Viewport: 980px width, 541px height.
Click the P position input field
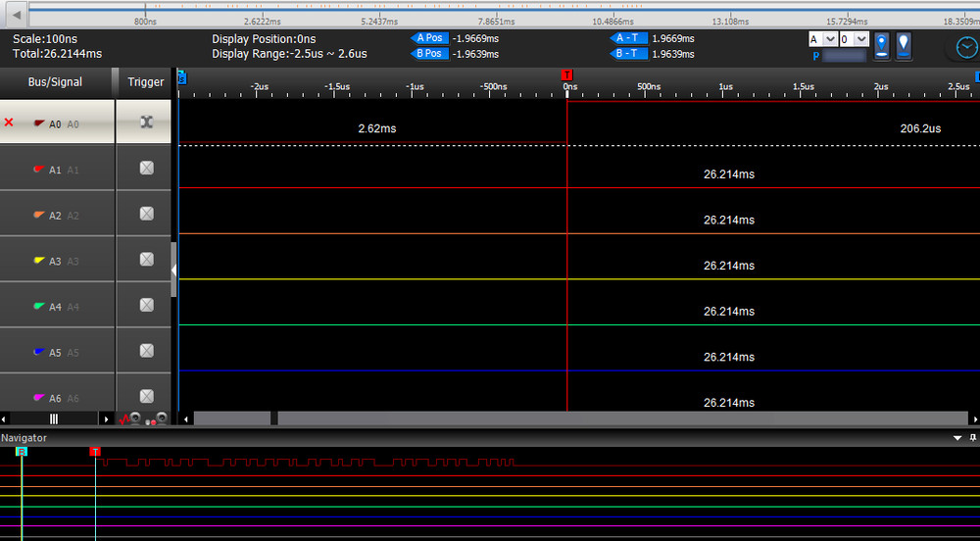click(x=844, y=56)
